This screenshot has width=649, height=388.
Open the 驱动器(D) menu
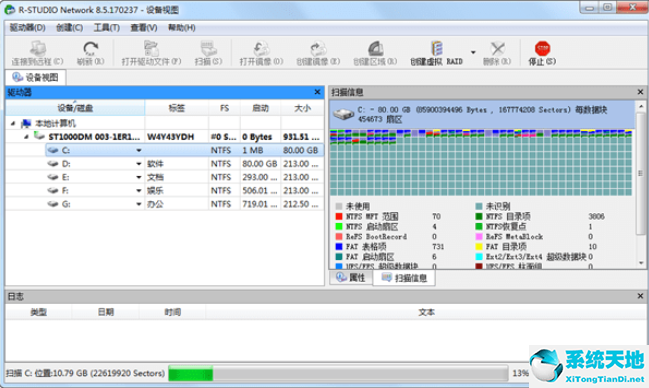coord(27,28)
